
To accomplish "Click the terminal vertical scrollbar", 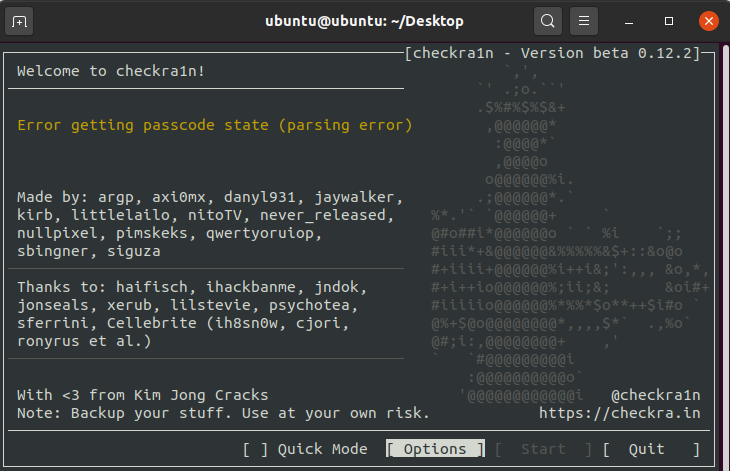I will coord(726,256).
